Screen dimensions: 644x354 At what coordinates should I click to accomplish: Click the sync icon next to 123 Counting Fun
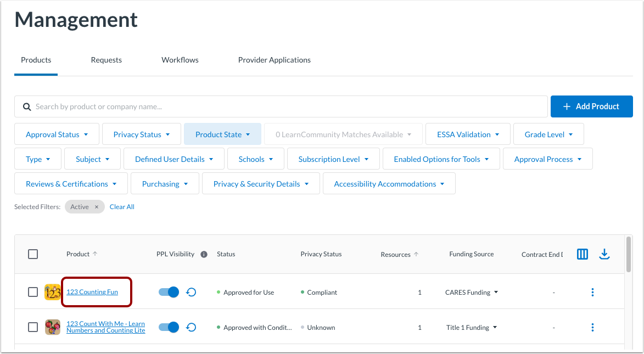click(191, 292)
